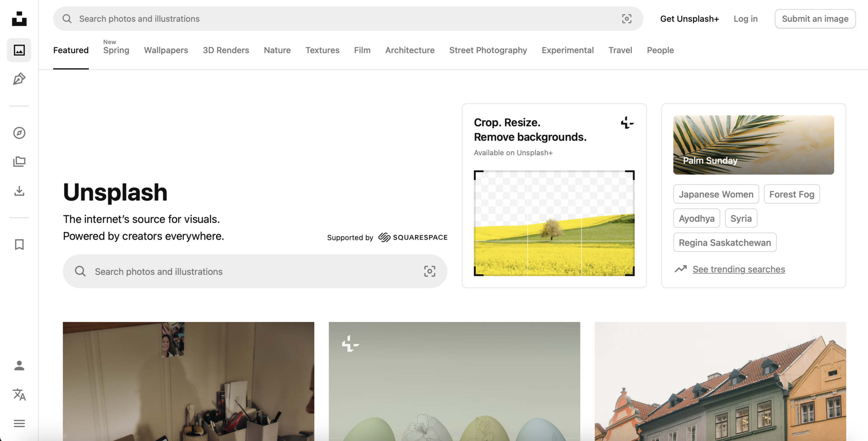Switch to the Wallpapers tab
The image size is (868, 441).
[166, 50]
